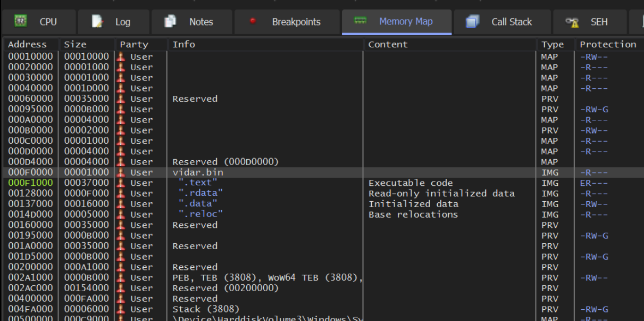This screenshot has height=321, width=644.
Task: Open the Call Stack tab
Action: (511, 22)
